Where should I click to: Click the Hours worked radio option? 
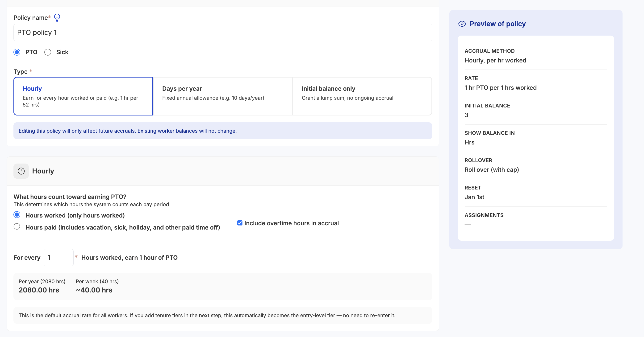(x=17, y=215)
